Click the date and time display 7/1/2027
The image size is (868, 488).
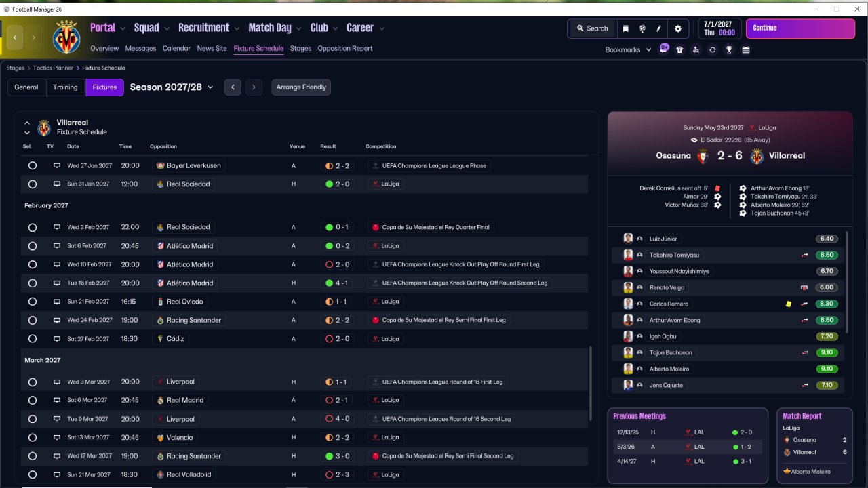pyautogui.click(x=719, y=28)
